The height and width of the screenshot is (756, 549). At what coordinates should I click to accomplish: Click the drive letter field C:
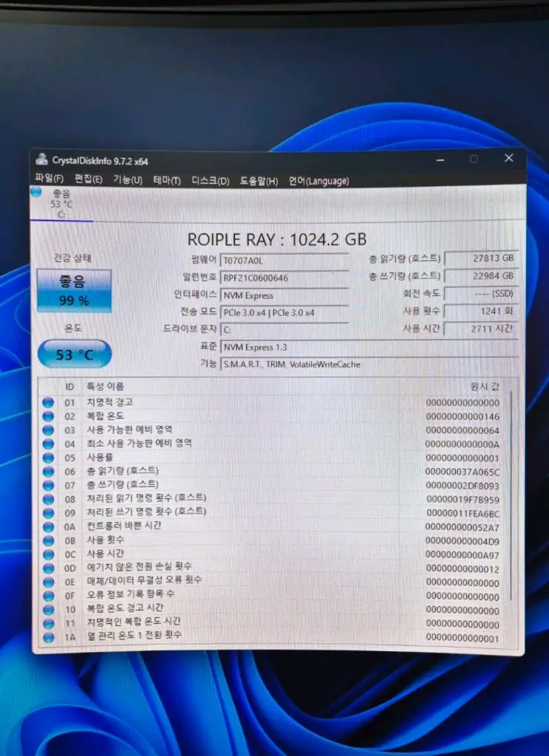click(284, 330)
